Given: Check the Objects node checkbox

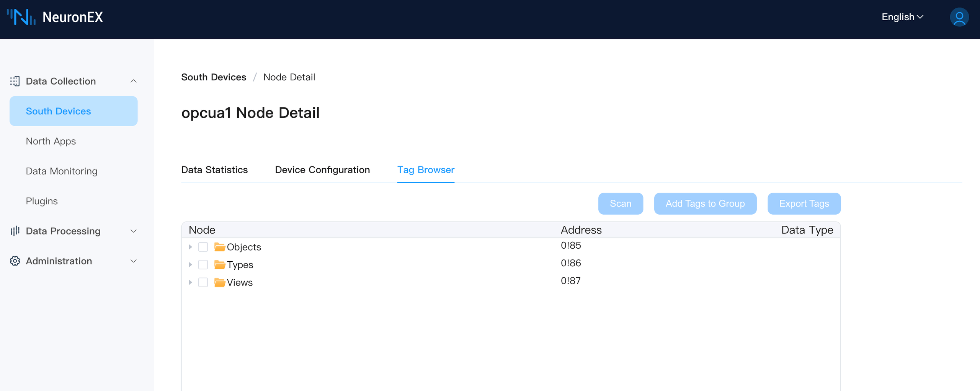Looking at the screenshot, I should (x=203, y=247).
